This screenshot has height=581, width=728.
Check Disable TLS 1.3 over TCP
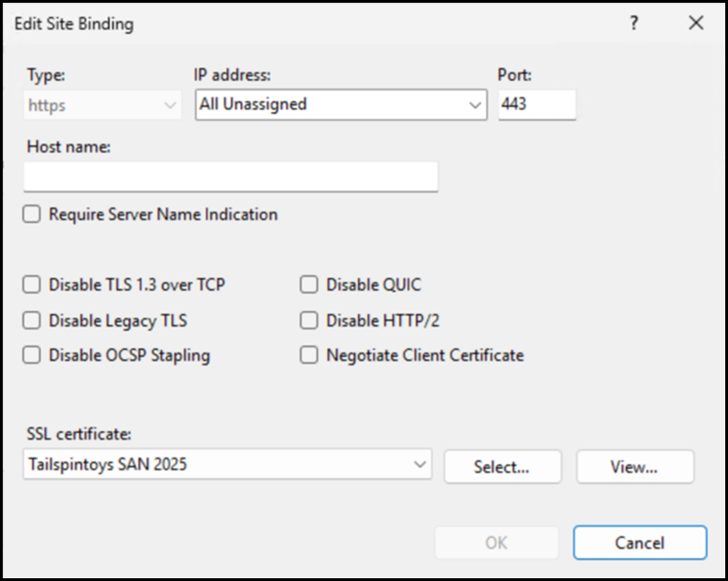[33, 285]
